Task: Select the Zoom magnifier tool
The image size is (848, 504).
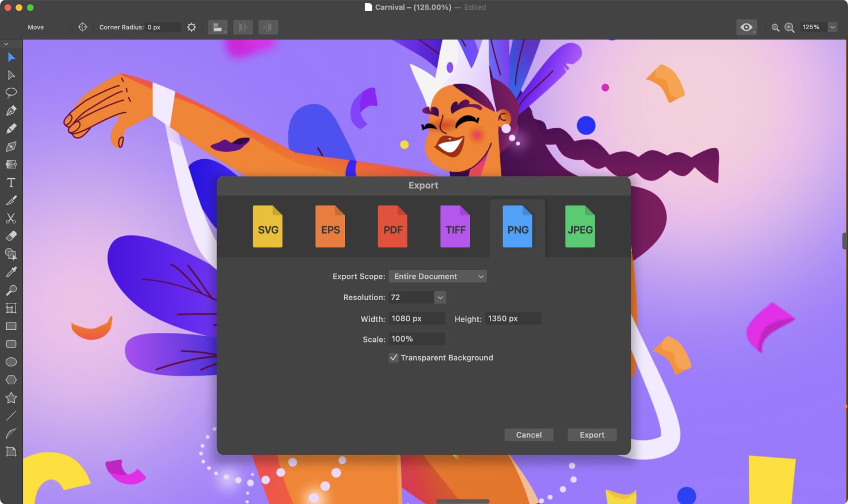Action: coord(11,290)
